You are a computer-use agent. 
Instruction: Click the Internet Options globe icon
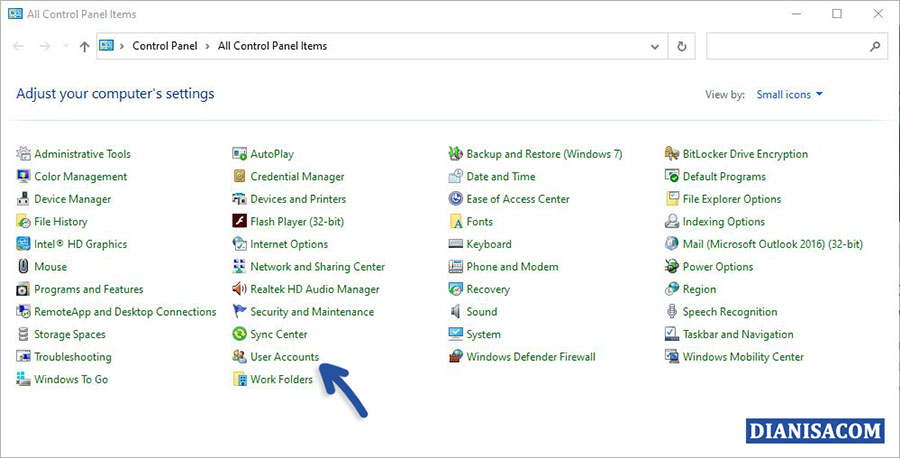239,244
